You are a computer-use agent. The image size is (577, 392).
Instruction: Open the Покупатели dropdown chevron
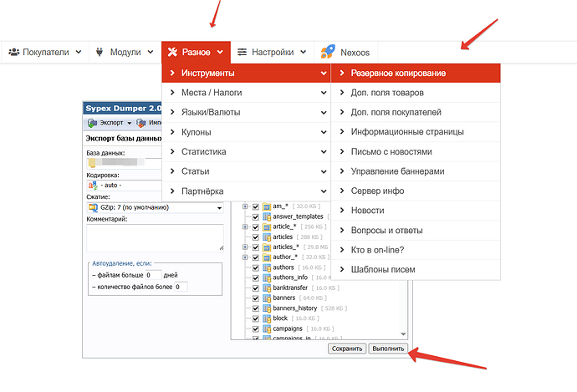click(x=79, y=52)
